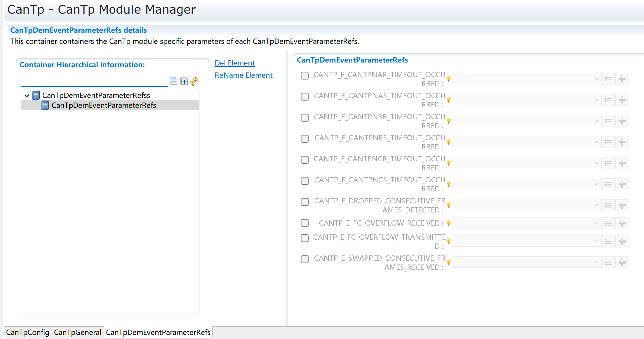
Task: Collapse the CanTpDemEventParameterRefss tree node
Action: 27,96
